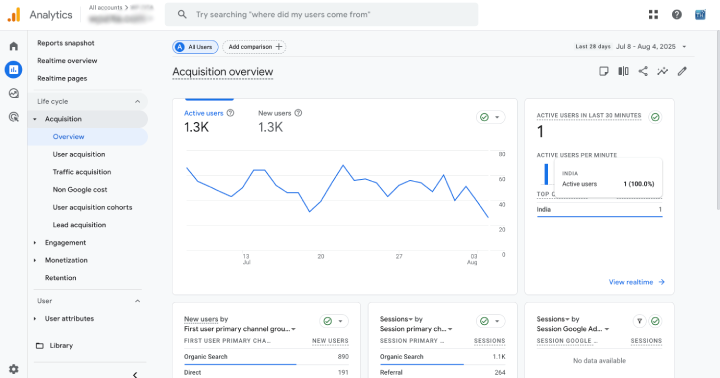Click the search magnifier icon
The width and height of the screenshot is (720, 378).
tap(182, 14)
